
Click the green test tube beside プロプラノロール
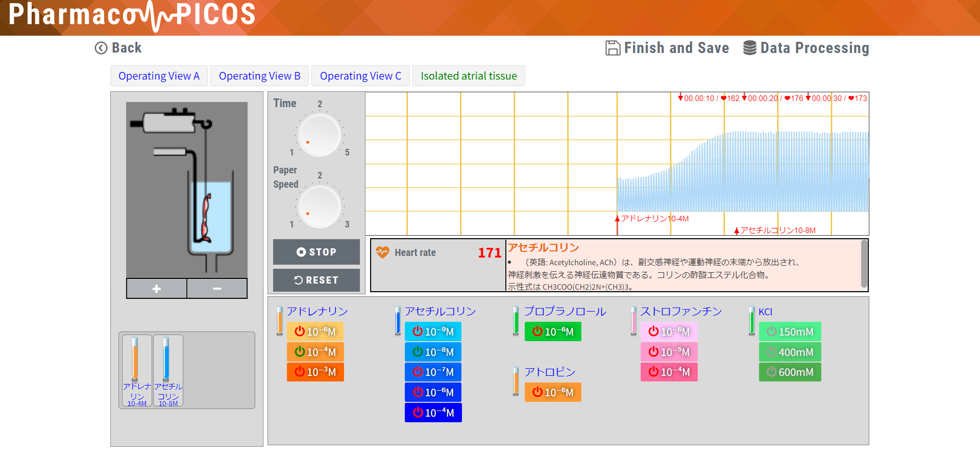[x=516, y=320]
